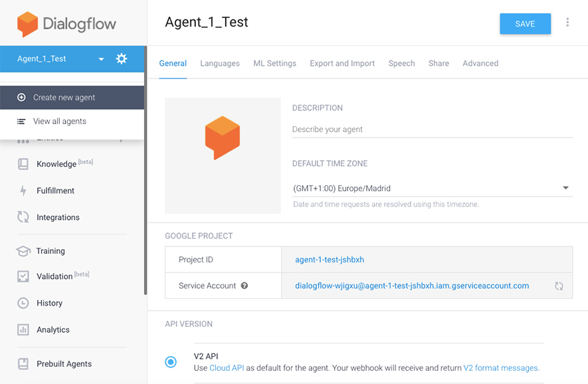Click the Dialogflow logo icon
Image resolution: width=588 pixels, height=384 pixels.
click(x=27, y=24)
